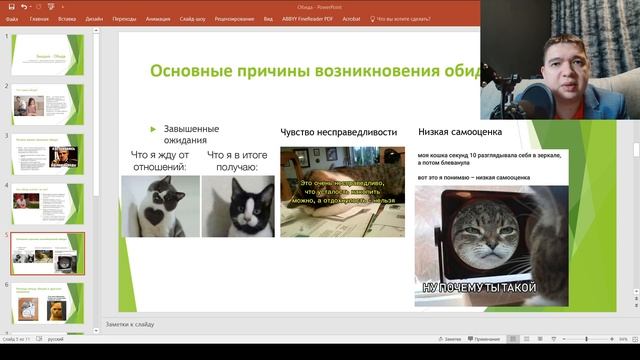Redo the action in quick access toolbar

point(39,7)
